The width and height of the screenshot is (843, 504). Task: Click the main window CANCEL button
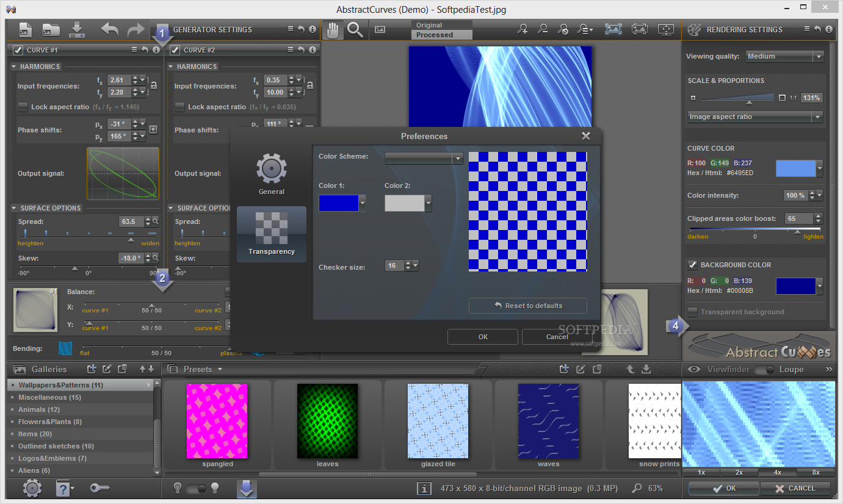(795, 488)
